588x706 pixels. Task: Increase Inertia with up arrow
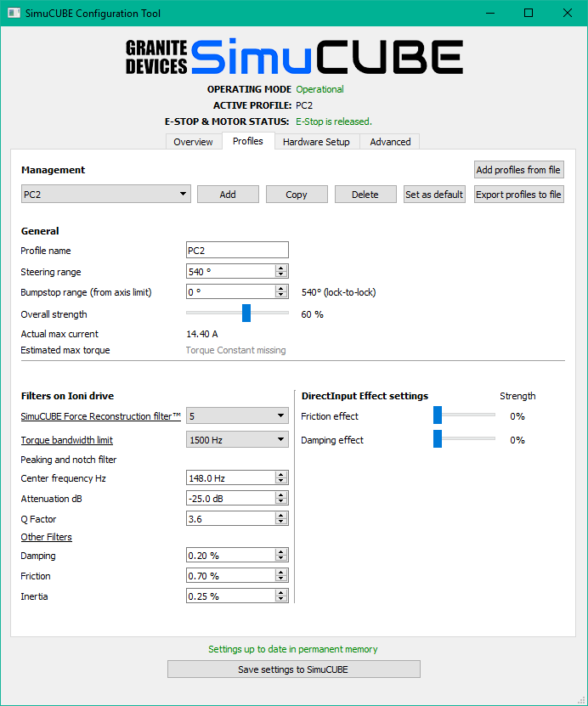pyautogui.click(x=281, y=592)
